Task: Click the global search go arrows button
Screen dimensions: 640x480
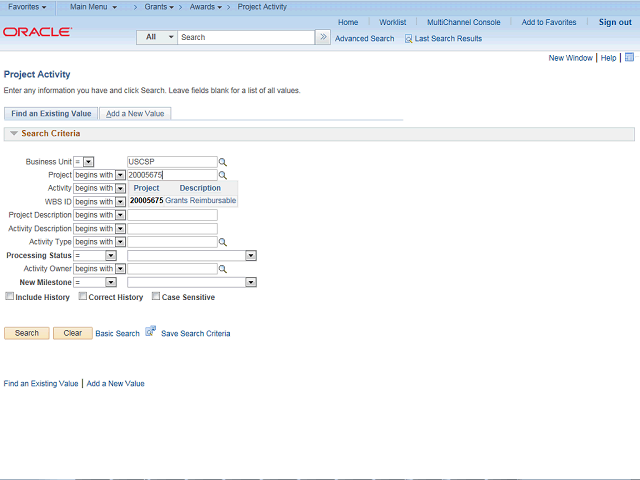Action: [323, 37]
